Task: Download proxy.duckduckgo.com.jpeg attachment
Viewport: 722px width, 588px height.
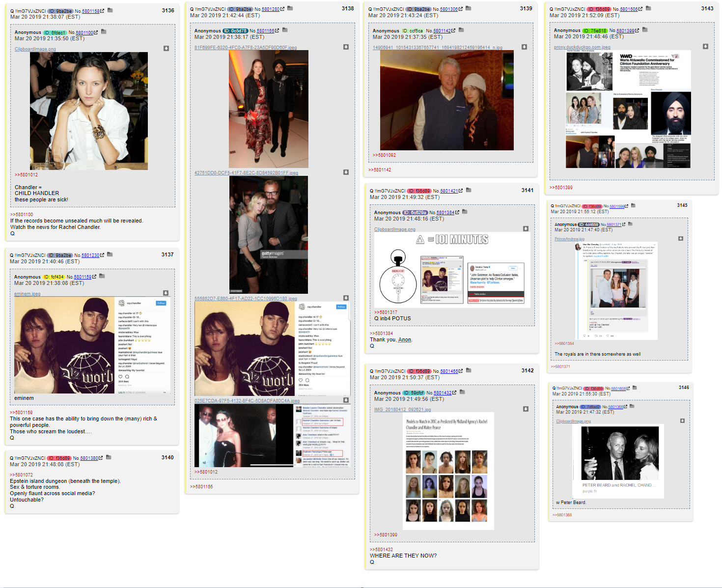Action: click(x=705, y=46)
